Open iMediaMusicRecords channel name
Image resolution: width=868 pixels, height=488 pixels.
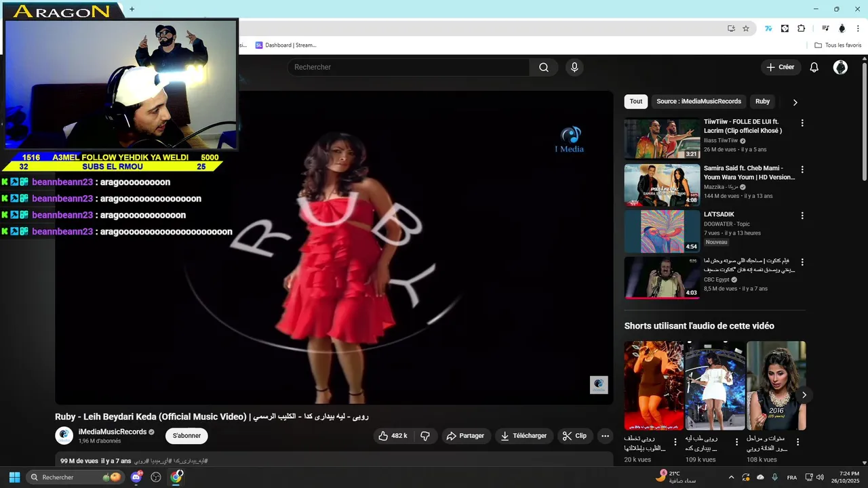tap(113, 432)
